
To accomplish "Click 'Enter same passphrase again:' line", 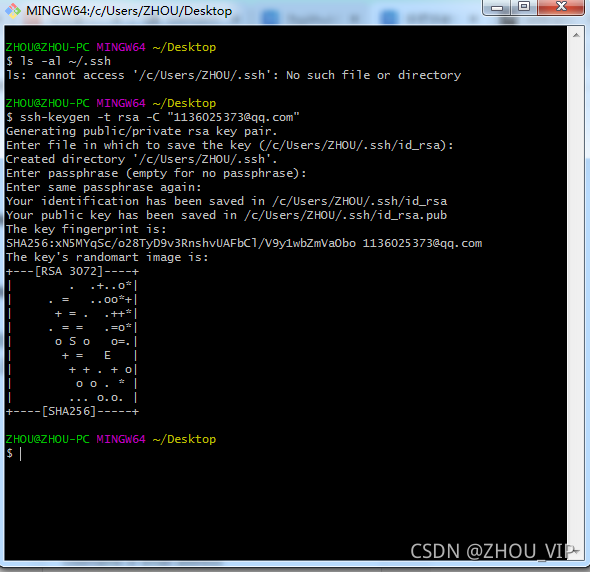I will (103, 187).
